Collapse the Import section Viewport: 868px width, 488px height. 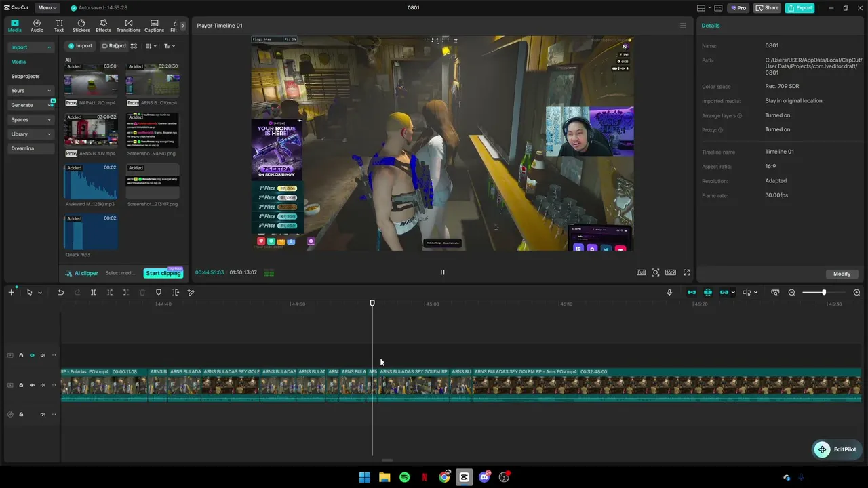[49, 47]
